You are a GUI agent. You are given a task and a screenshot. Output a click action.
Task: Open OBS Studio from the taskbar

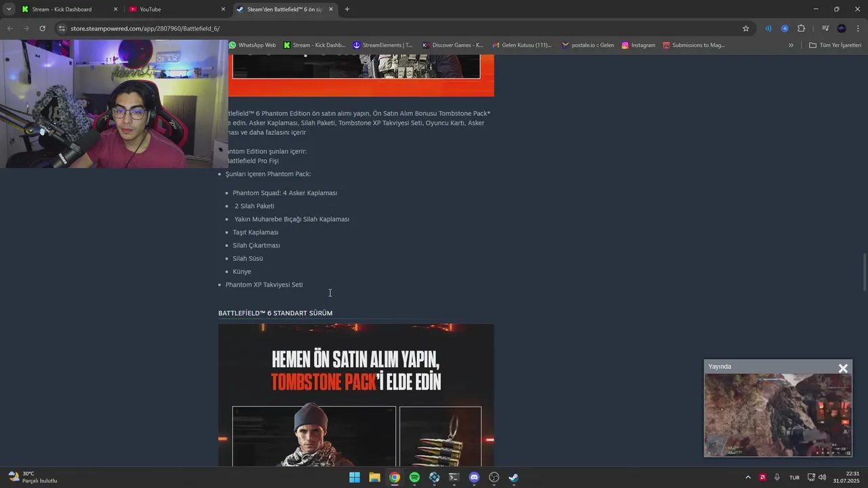494,477
